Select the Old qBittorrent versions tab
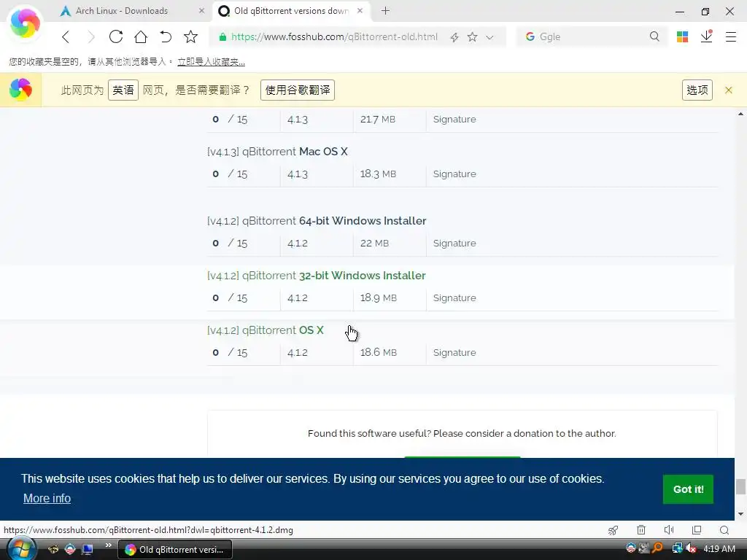This screenshot has height=560, width=747. (291, 10)
